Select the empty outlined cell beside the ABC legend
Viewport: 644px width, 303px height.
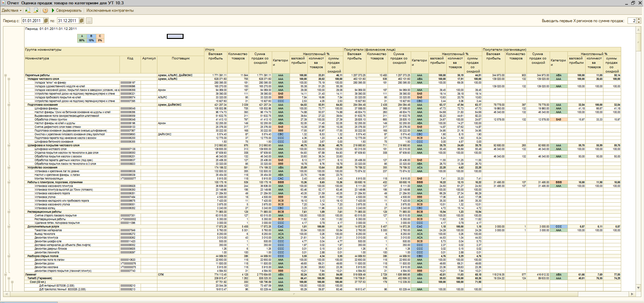point(175,36)
